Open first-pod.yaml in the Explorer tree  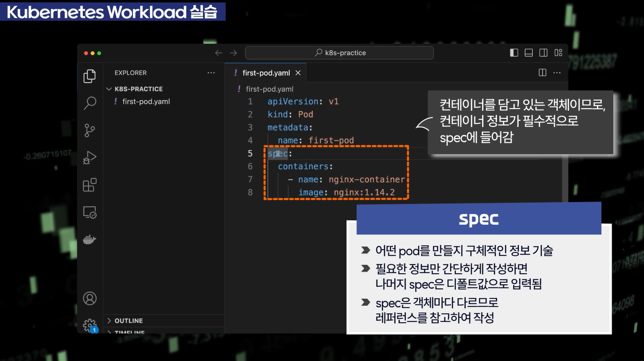click(146, 102)
